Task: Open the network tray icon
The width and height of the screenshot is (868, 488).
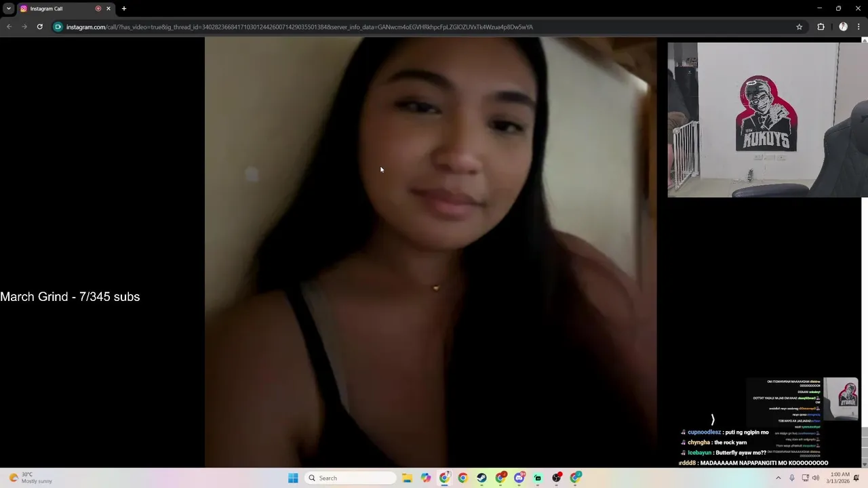Action: 805,478
